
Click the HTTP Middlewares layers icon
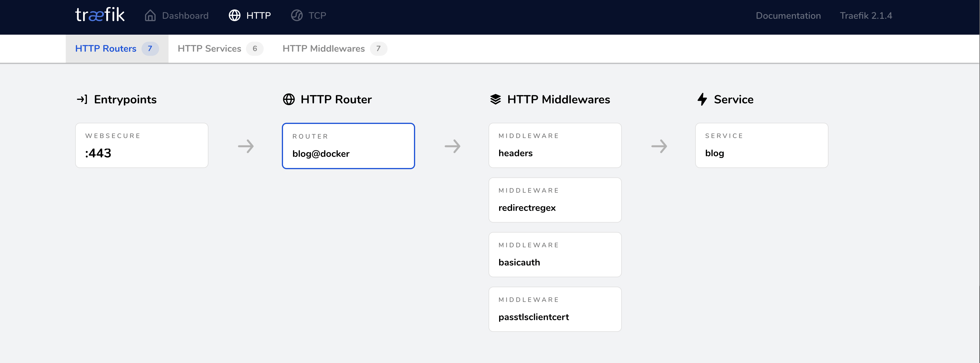point(495,99)
